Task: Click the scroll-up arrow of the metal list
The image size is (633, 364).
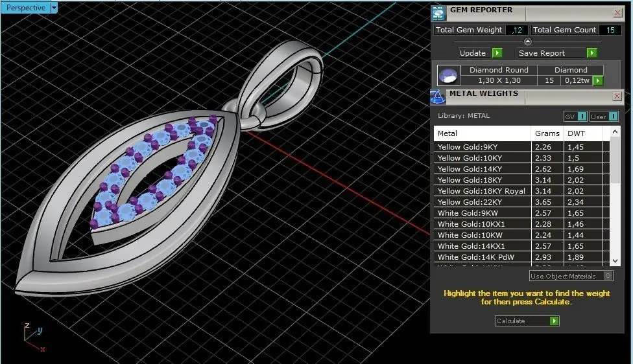Action: point(615,131)
